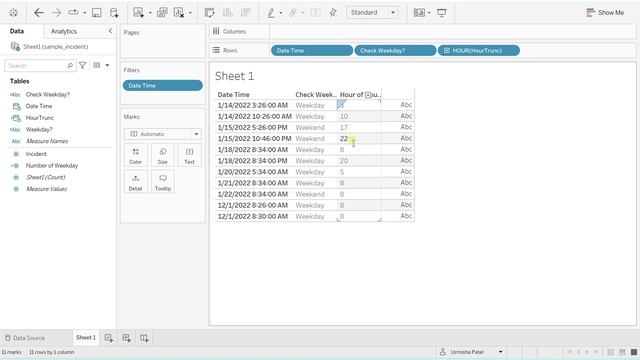Click the Detail marks card button
This screenshot has height=360, width=640.
[x=136, y=182]
